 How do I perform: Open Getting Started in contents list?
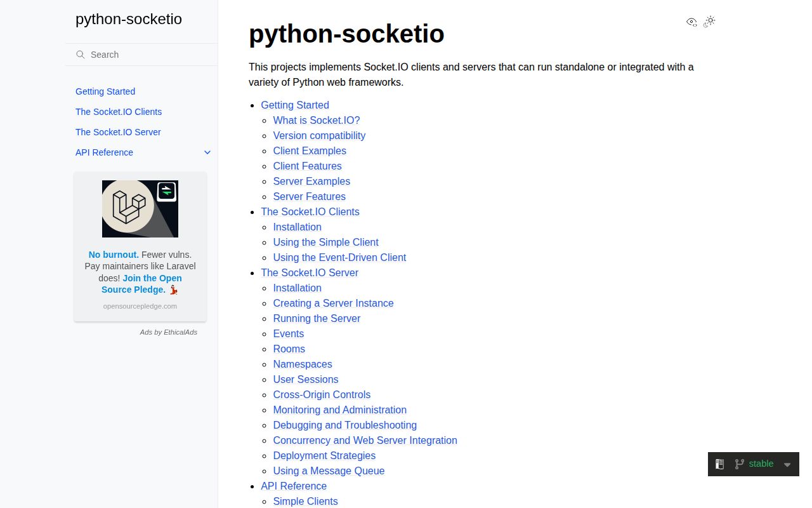point(295,105)
